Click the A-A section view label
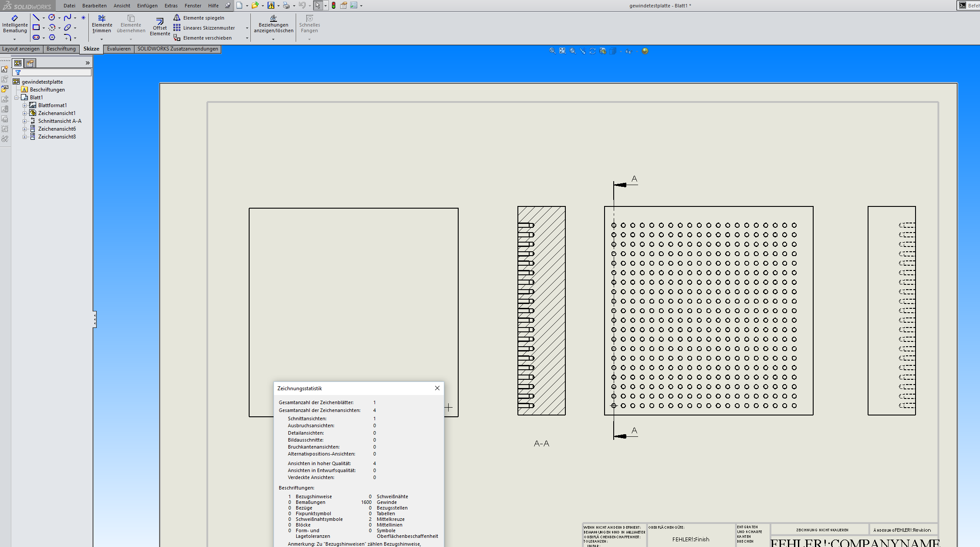This screenshot has height=547, width=980. [x=541, y=443]
